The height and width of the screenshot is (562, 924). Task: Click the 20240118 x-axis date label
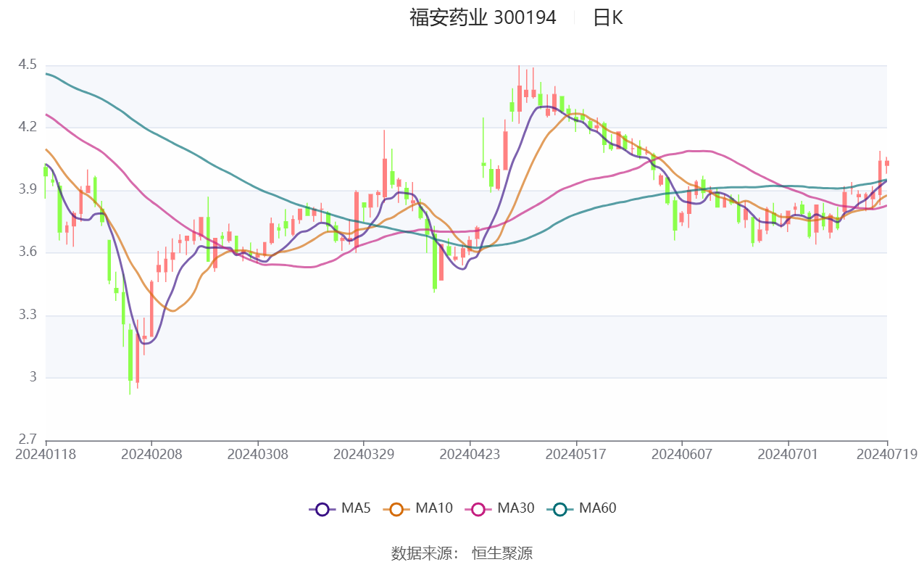click(46, 455)
